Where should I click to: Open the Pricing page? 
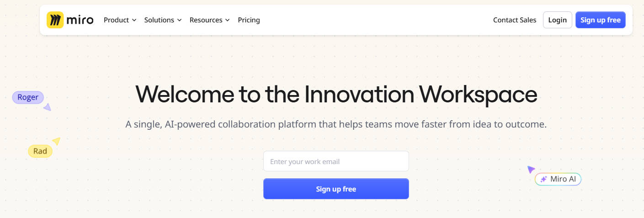(249, 20)
